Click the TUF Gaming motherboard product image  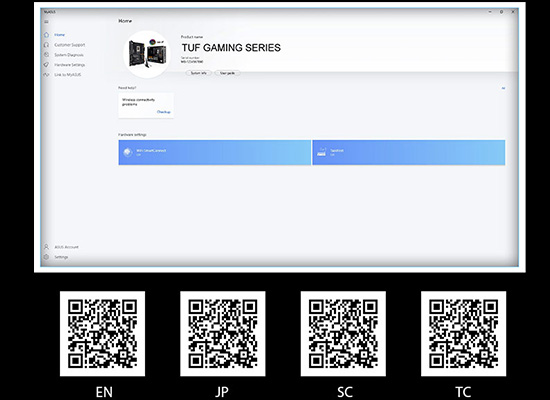coord(147,54)
